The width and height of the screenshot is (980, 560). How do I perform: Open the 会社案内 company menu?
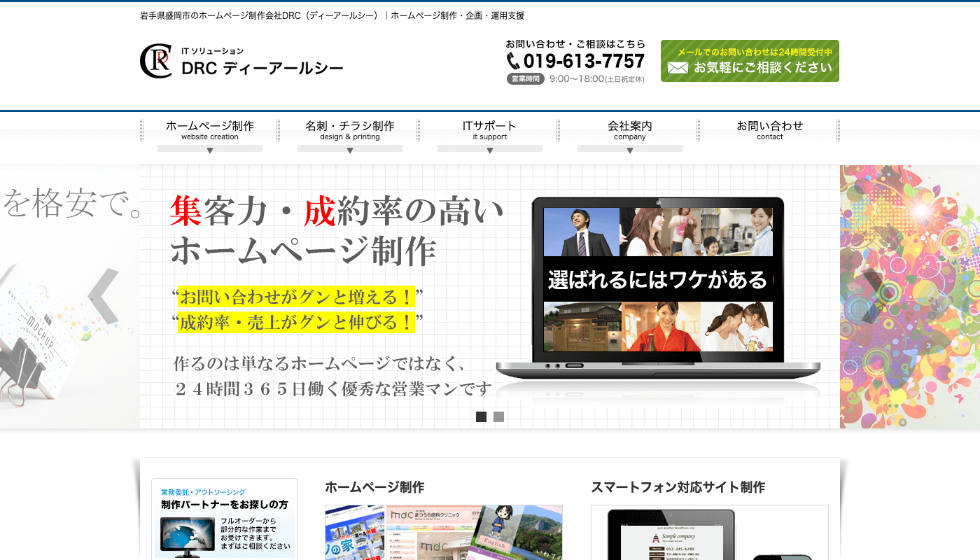click(x=630, y=130)
